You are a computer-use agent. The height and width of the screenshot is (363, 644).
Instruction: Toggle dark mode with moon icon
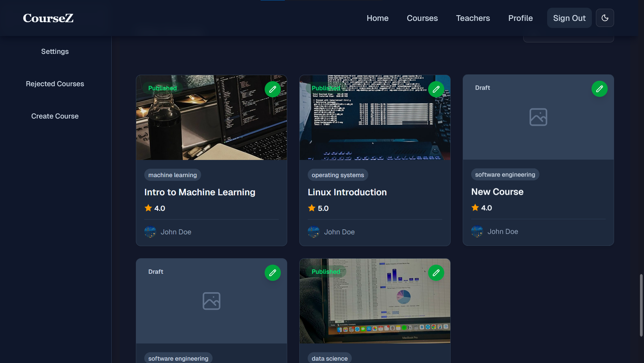tap(605, 18)
